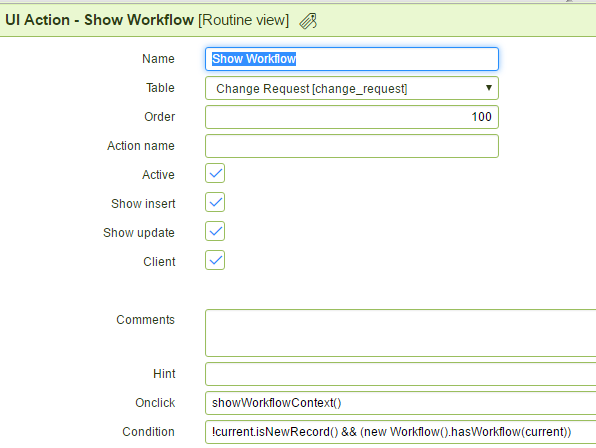596x448 pixels.
Task: Uncheck the Show insert checkbox
Action: click(215, 202)
